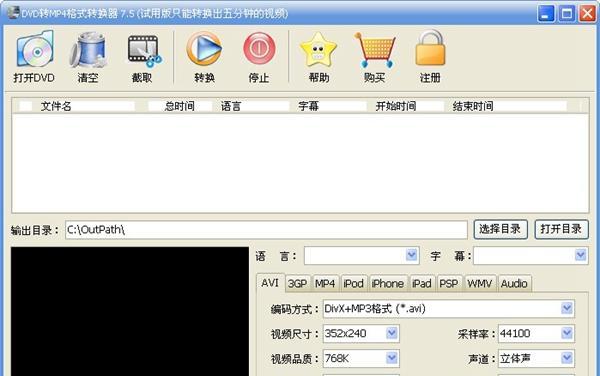Click the black video preview area
Image resolution: width=600 pixels, height=376 pixels.
130,311
